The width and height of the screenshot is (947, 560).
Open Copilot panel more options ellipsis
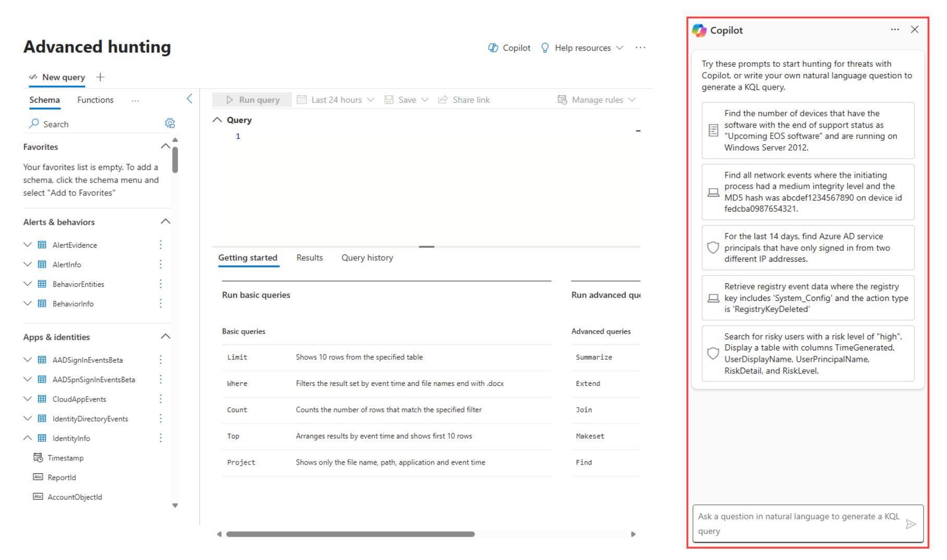(x=895, y=30)
